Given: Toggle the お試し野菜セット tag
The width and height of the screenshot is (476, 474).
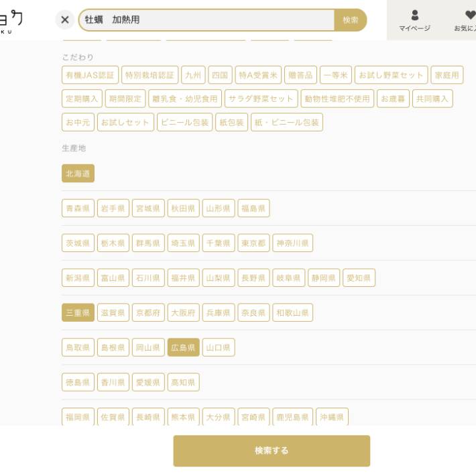Looking at the screenshot, I should point(392,75).
